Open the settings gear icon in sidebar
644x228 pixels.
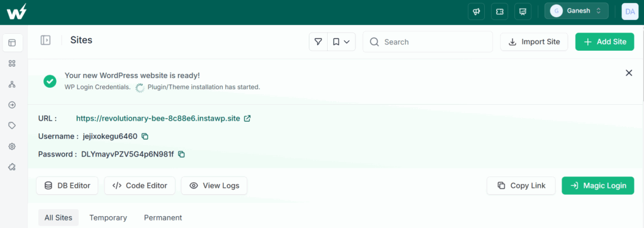(x=13, y=146)
